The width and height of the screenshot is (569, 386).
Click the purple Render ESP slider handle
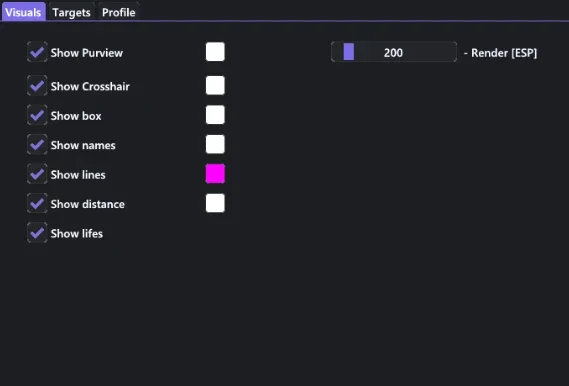coord(349,52)
